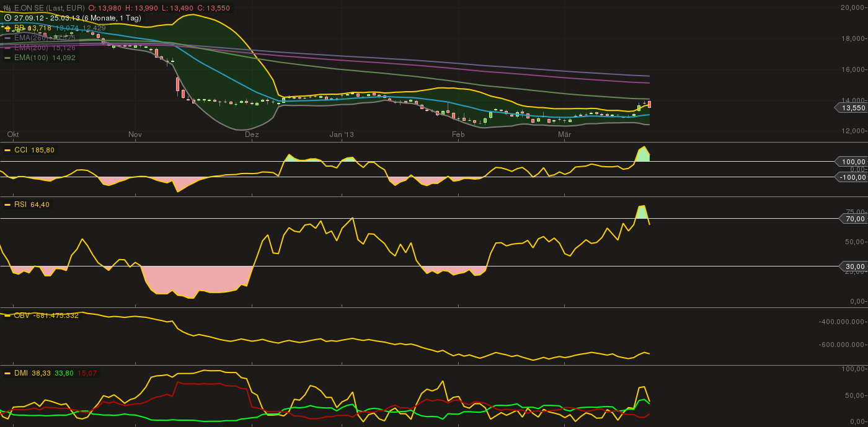
Task: Click the RSI 64,40 label
Action: 32,204
